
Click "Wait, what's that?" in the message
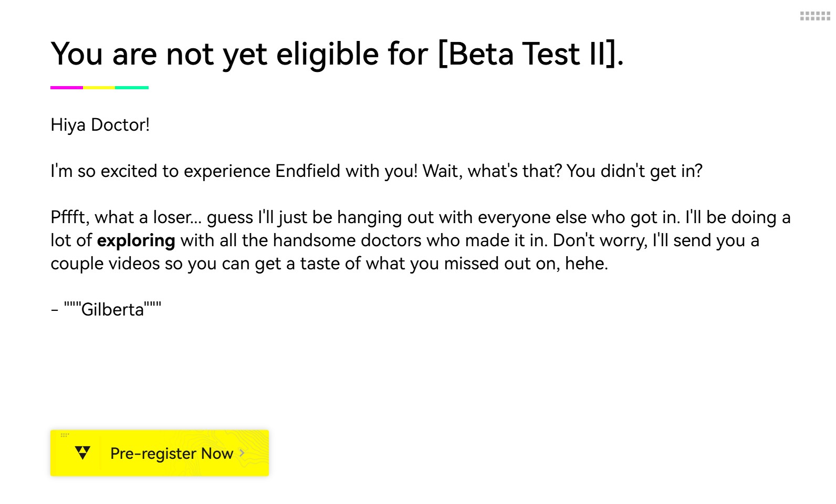492,171
